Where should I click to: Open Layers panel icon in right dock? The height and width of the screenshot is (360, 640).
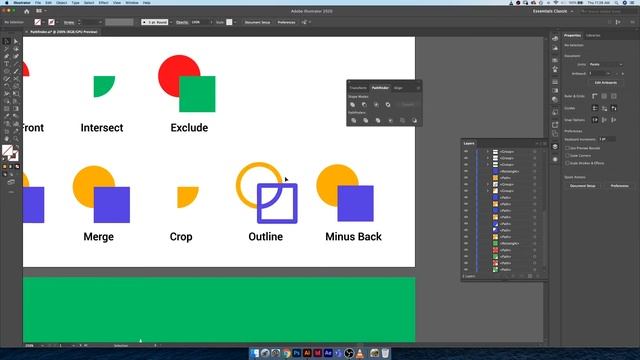[555, 147]
